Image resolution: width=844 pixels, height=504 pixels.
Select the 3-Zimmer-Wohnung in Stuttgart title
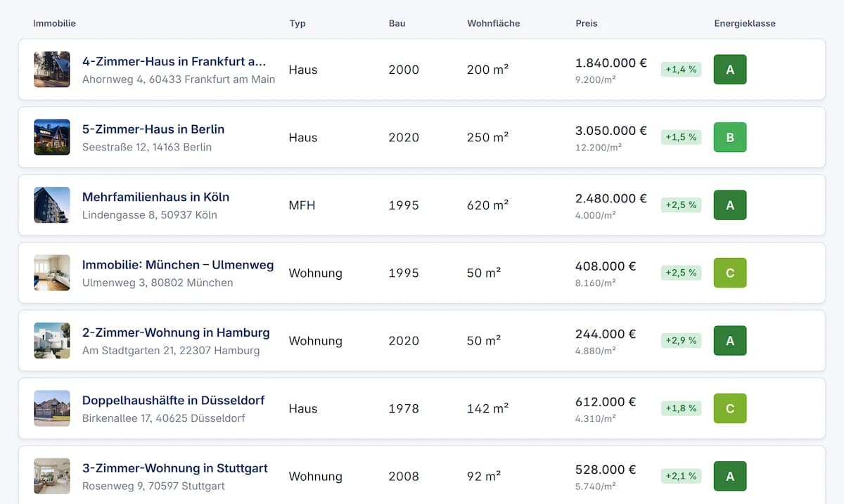tap(175, 468)
